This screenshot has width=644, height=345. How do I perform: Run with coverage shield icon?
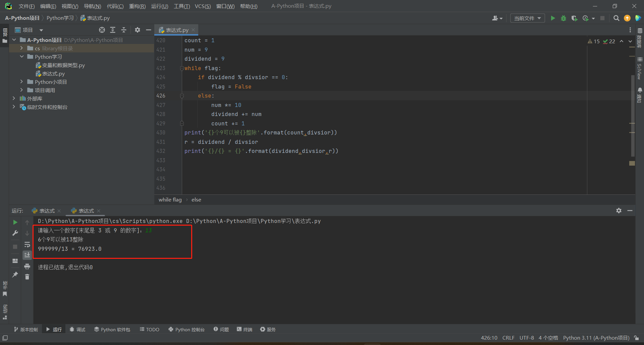click(x=574, y=18)
